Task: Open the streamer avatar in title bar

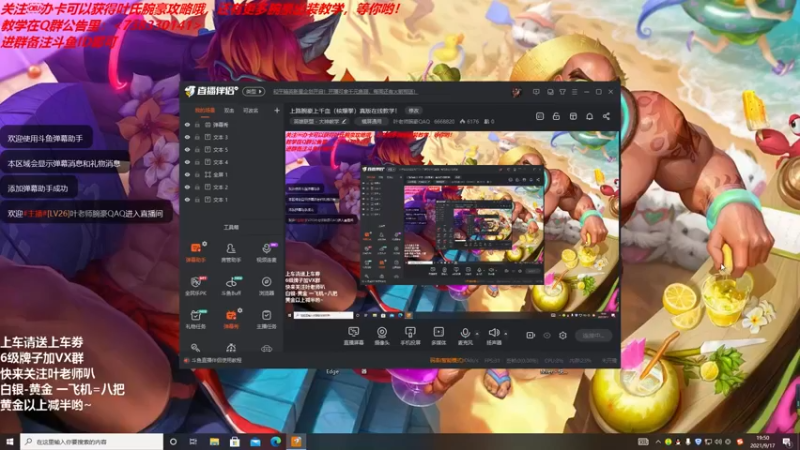Action: click(516, 92)
